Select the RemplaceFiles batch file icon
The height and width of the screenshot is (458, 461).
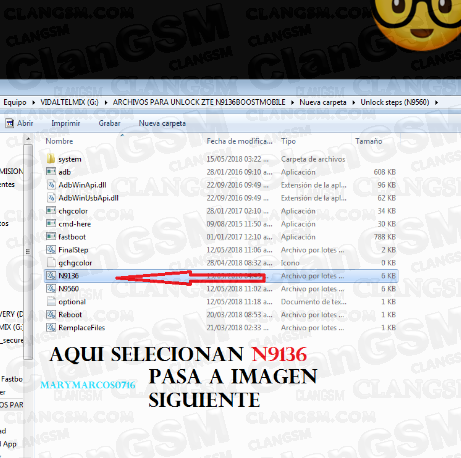(x=51, y=328)
